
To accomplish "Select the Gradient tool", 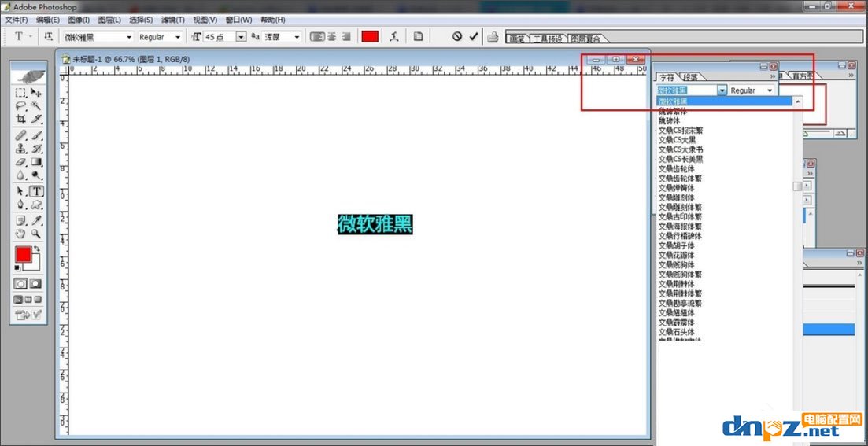I will coord(36,162).
